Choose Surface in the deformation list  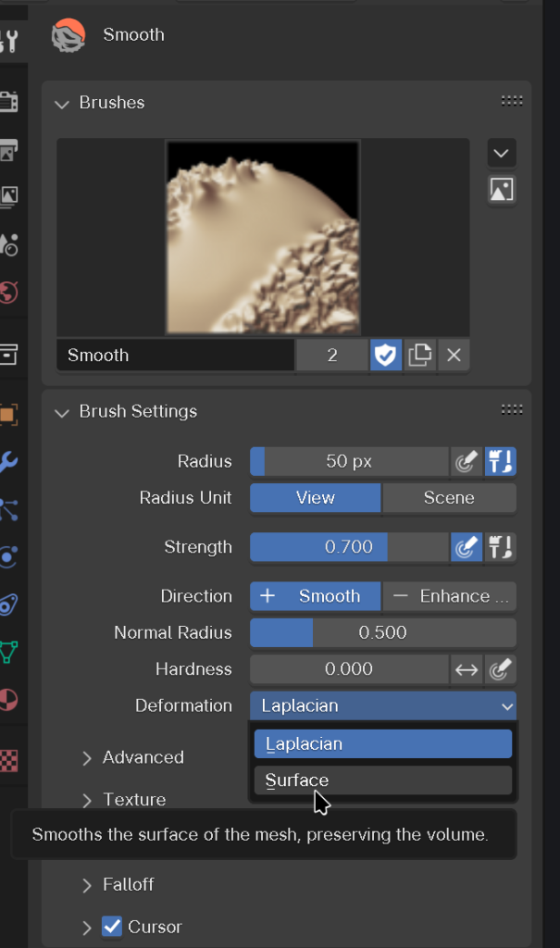pyautogui.click(x=383, y=780)
